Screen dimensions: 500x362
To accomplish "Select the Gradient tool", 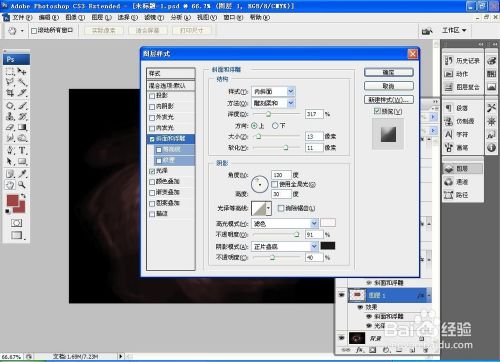I will tap(22, 127).
